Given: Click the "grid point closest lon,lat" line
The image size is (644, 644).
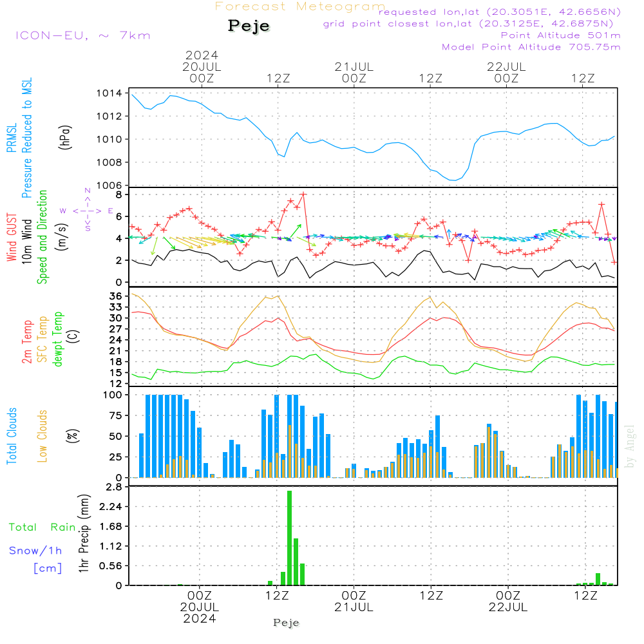Looking at the screenshot, I should (468, 24).
